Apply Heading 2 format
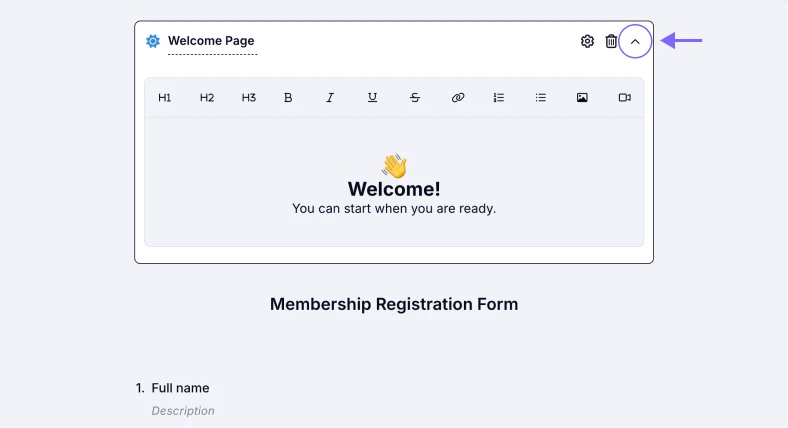The image size is (788, 428). pos(207,98)
